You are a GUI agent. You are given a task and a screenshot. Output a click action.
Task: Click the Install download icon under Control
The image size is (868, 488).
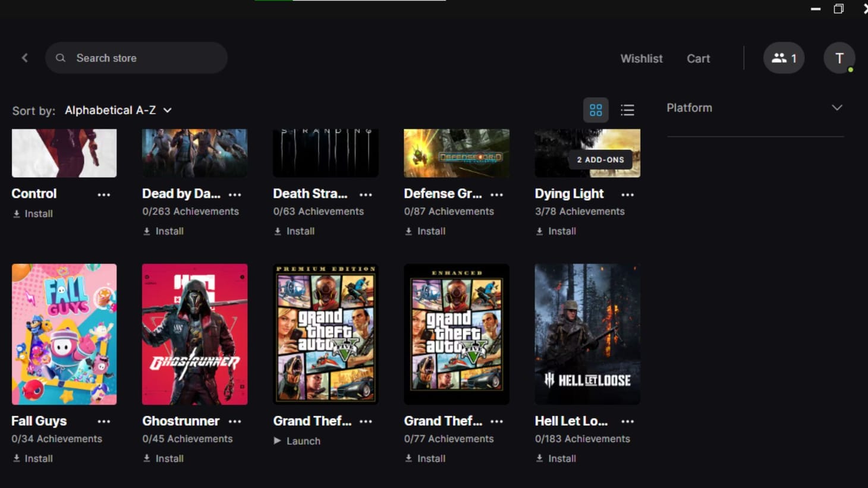pos(17,213)
